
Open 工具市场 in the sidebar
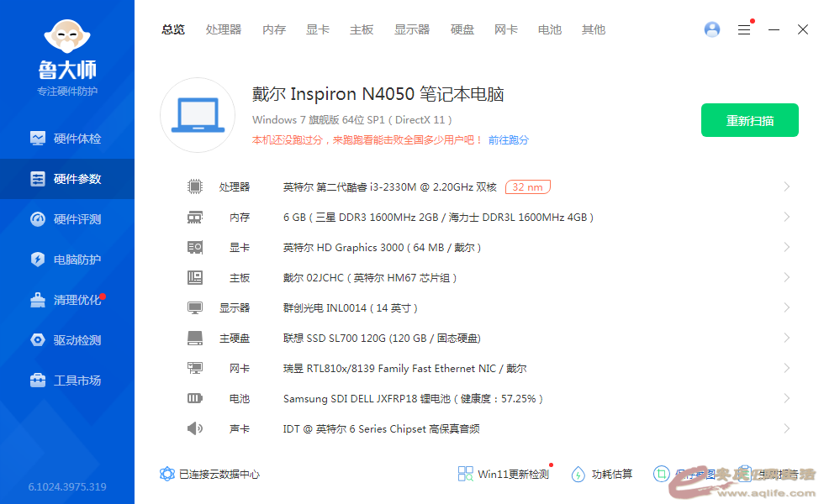[67, 381]
